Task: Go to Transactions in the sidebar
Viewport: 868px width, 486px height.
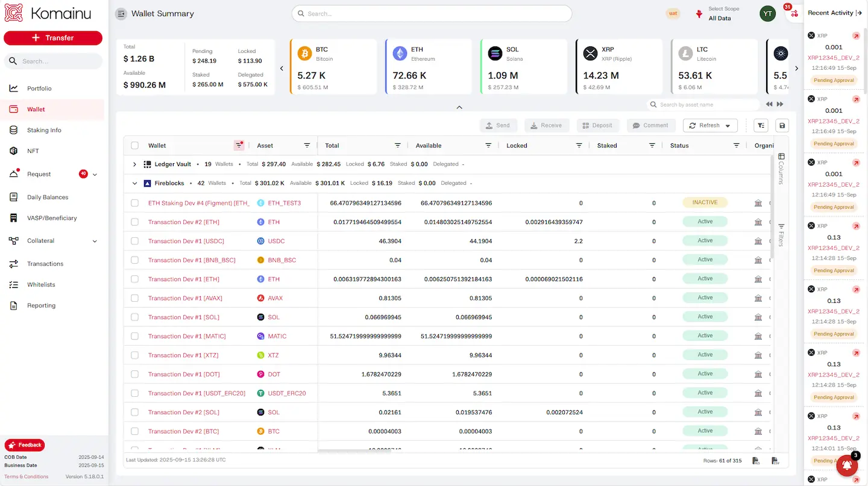Action: click(45, 264)
